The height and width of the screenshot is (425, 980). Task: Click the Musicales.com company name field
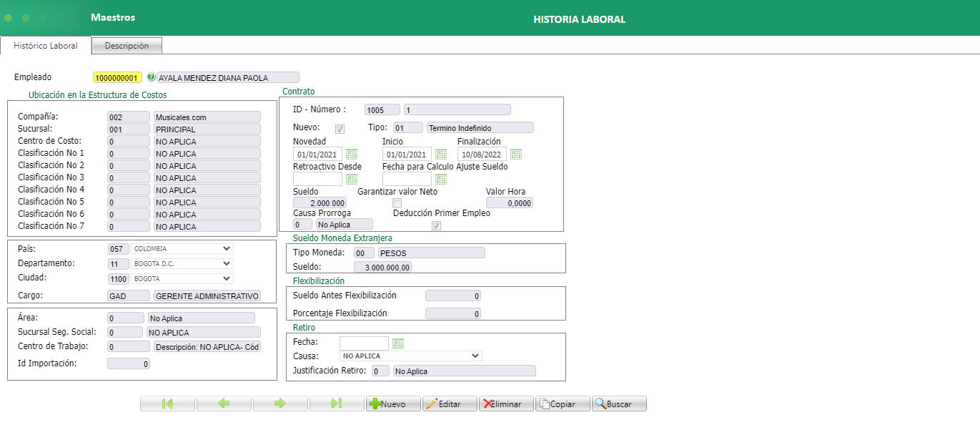pos(207,117)
